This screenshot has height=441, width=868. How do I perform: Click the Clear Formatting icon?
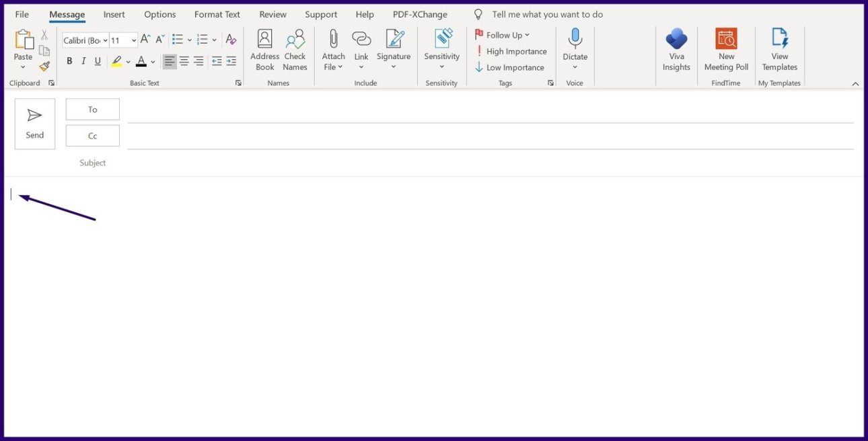coord(231,40)
